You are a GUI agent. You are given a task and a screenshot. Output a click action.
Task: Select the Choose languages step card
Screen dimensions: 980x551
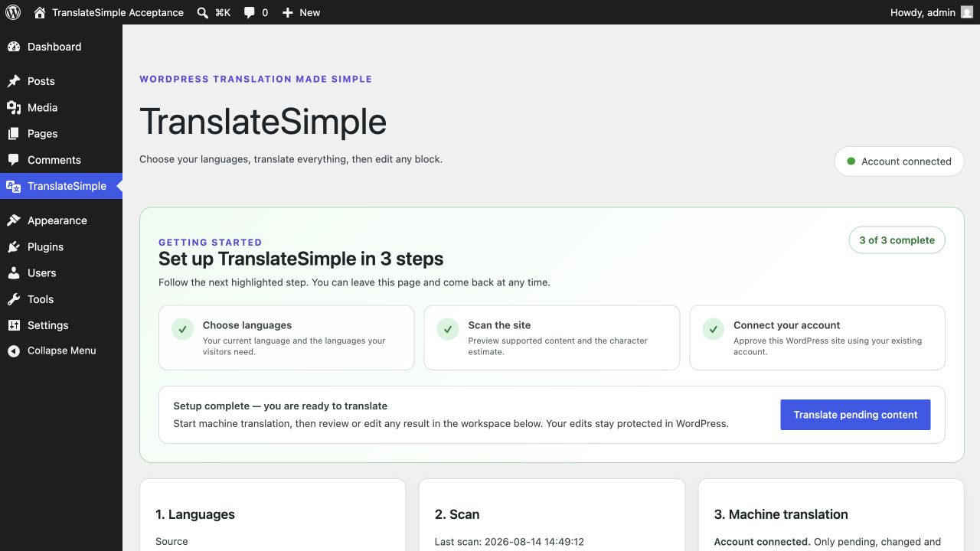(286, 337)
